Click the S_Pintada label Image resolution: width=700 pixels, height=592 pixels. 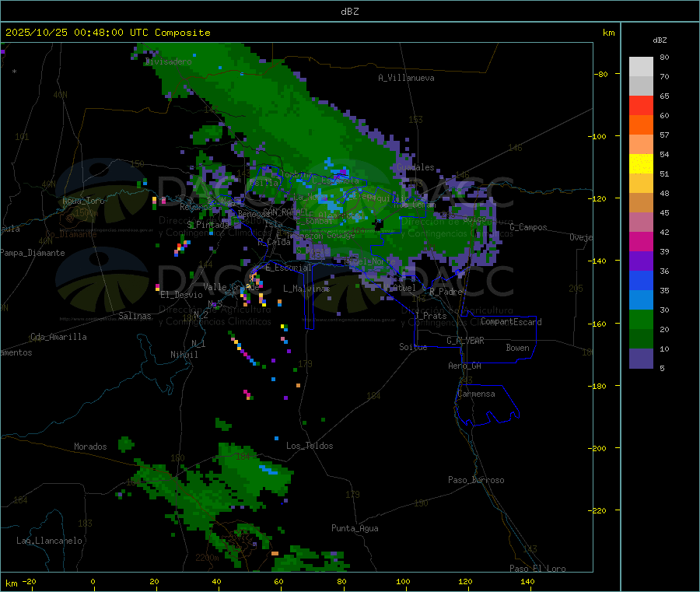point(208,225)
